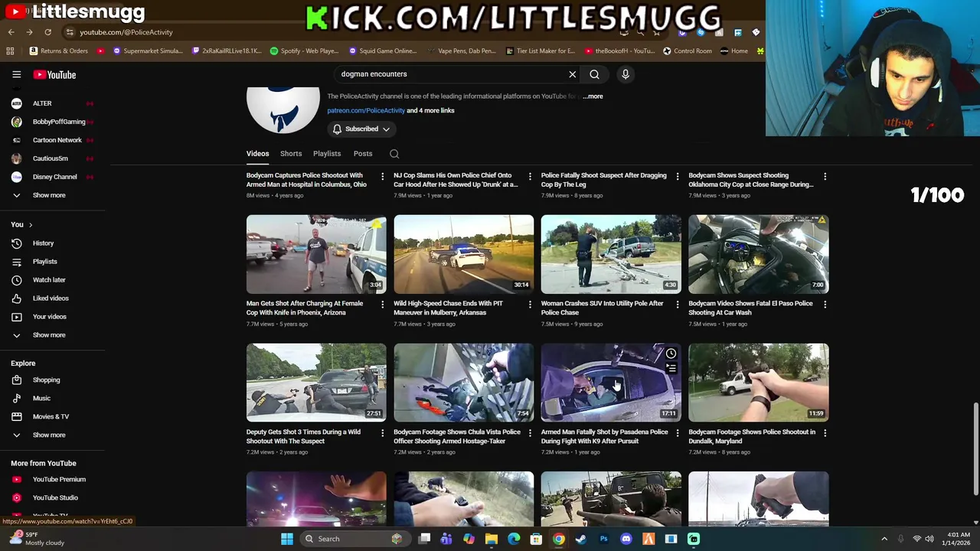Viewport: 980px width, 551px height.
Task: Clear the search box with X
Action: 572,74
